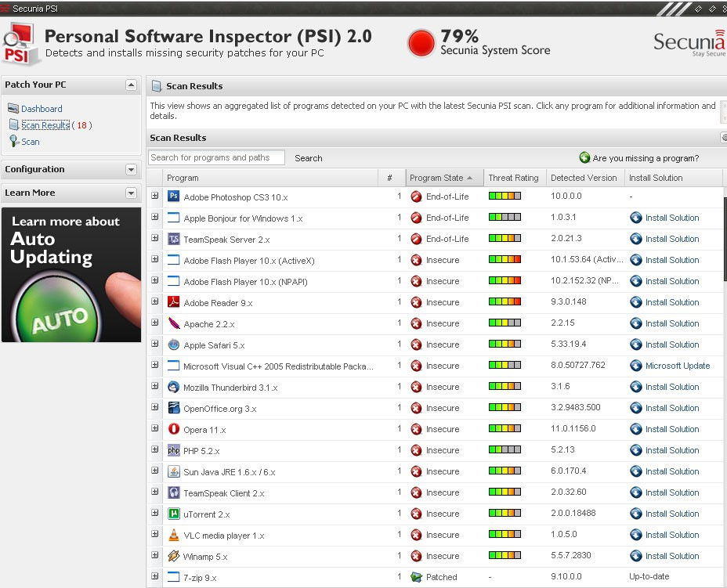Click the Insecure state text for OpenOffice.org
This screenshot has width=727, height=588.
pos(443,408)
